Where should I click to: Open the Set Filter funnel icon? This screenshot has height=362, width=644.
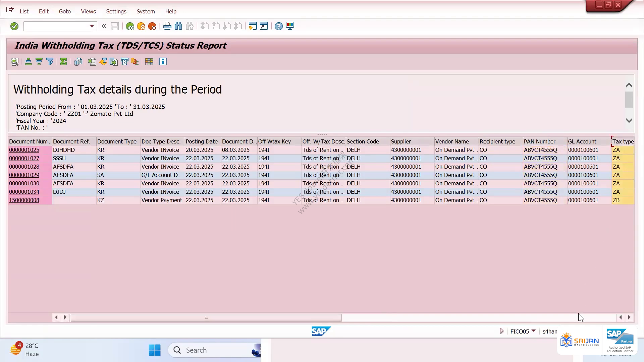(x=50, y=62)
